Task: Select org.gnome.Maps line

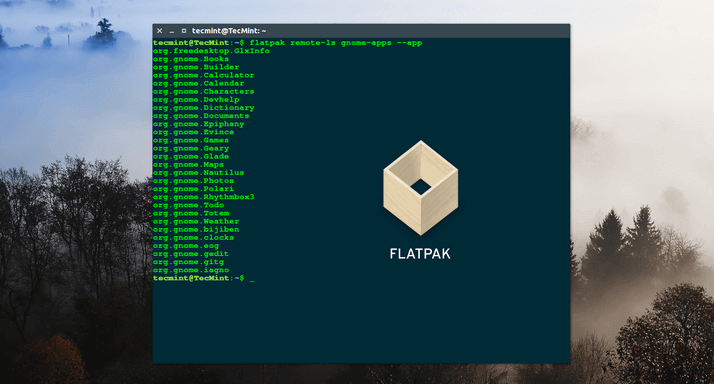Action: pos(188,165)
